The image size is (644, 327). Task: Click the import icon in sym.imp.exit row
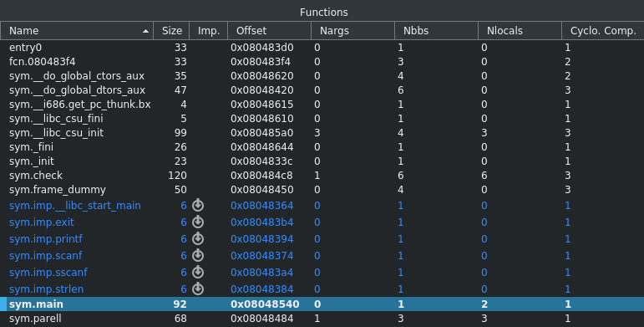[x=198, y=222]
